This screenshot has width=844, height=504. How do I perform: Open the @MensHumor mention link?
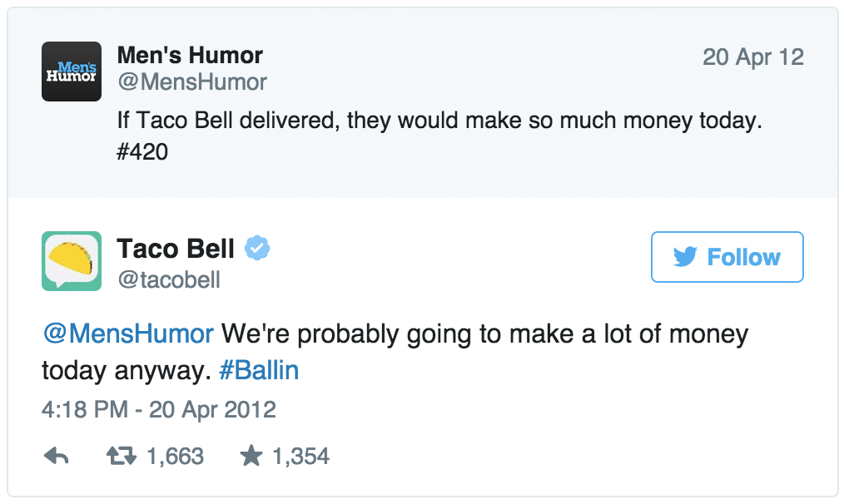pos(128,334)
